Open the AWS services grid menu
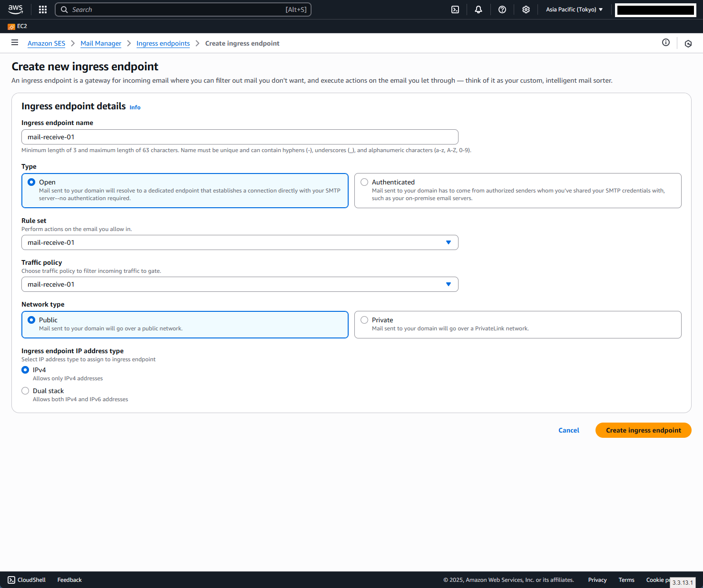Image resolution: width=703 pixels, height=588 pixels. pos(43,10)
